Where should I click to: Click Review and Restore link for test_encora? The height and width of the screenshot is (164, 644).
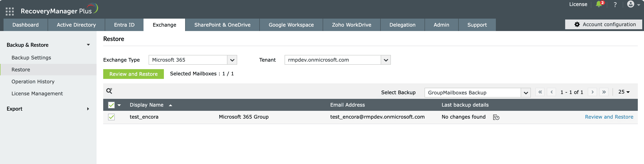click(609, 117)
